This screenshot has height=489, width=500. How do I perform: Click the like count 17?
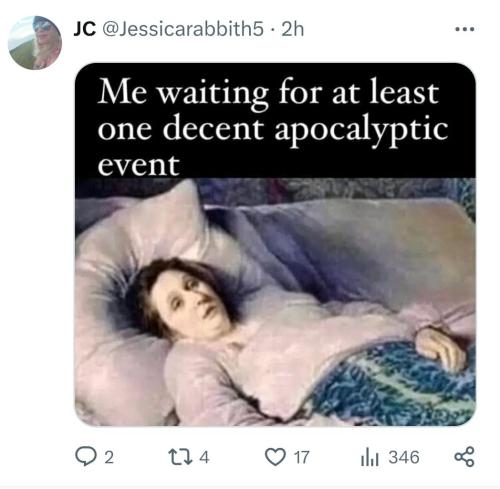coord(302,457)
